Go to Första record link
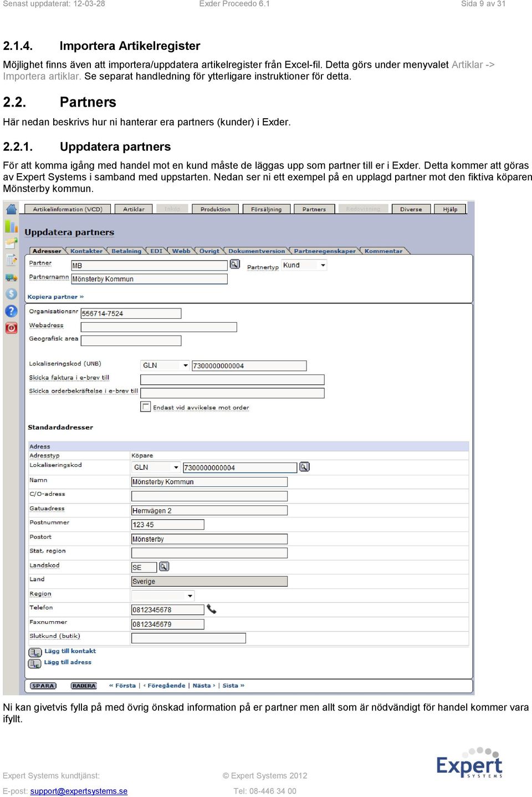 122,686
